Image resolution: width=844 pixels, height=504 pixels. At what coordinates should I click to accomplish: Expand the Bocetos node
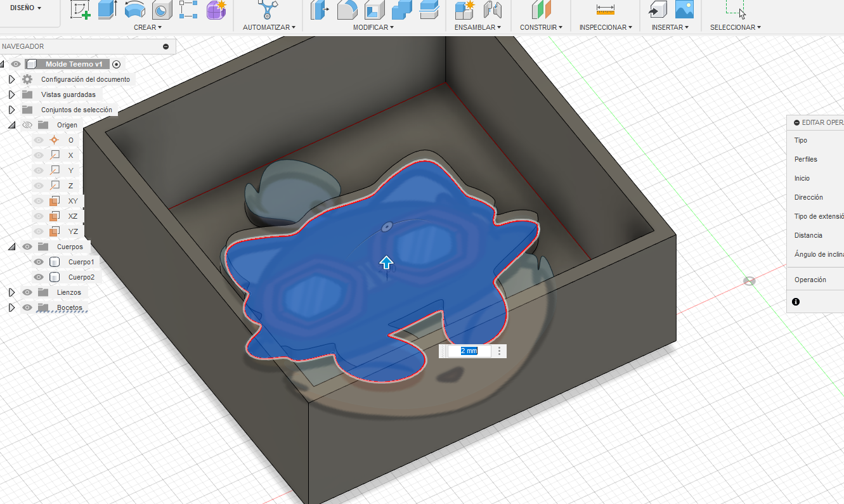(11, 307)
